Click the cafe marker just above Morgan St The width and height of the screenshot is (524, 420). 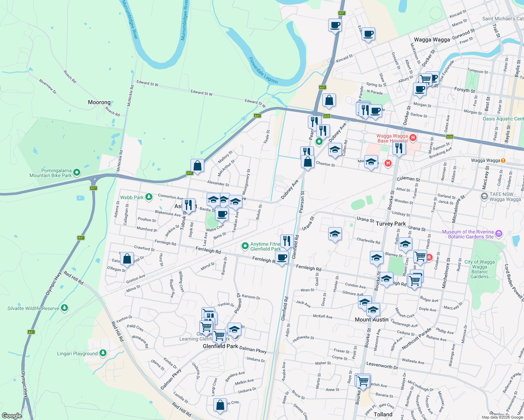(x=420, y=89)
